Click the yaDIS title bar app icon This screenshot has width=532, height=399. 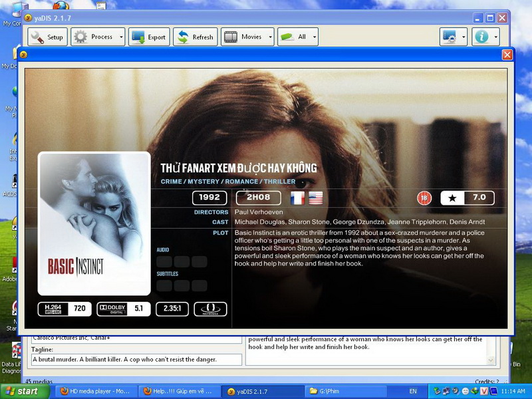[28, 18]
